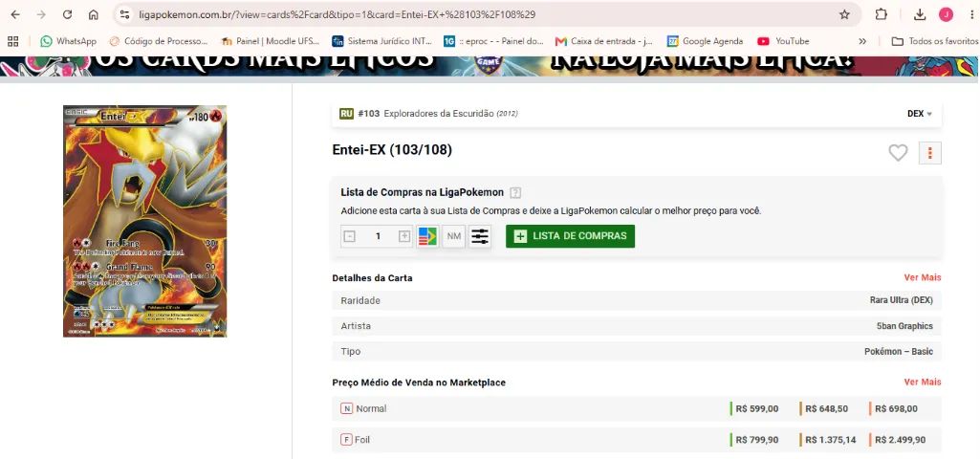
Task: Click the Normal highest price R$ 698,00
Action: click(x=896, y=408)
